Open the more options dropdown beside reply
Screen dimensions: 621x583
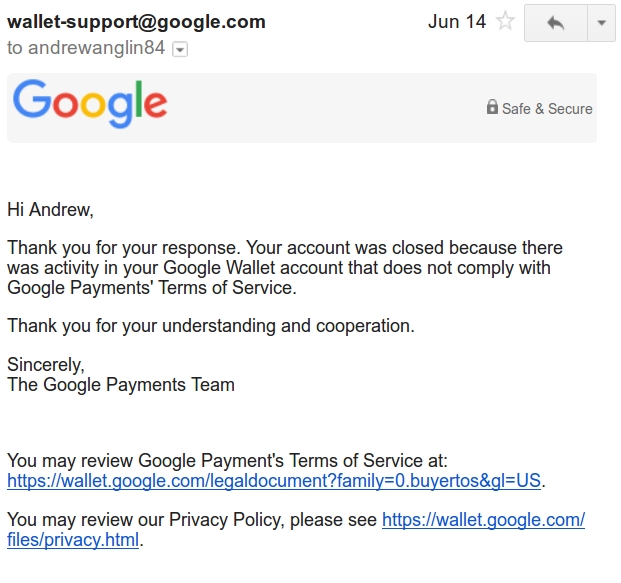point(600,23)
